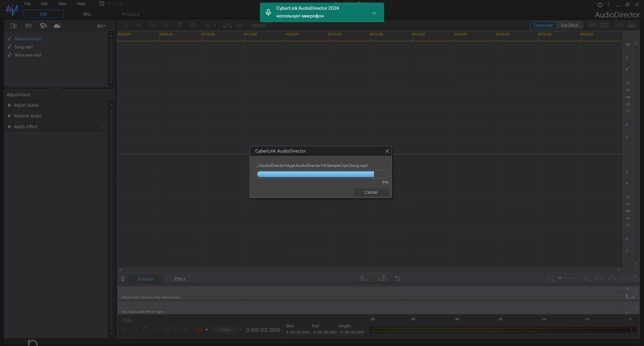Click the vertical zoom in magnifier
Screen dimensions: 644x346
(x=611, y=278)
